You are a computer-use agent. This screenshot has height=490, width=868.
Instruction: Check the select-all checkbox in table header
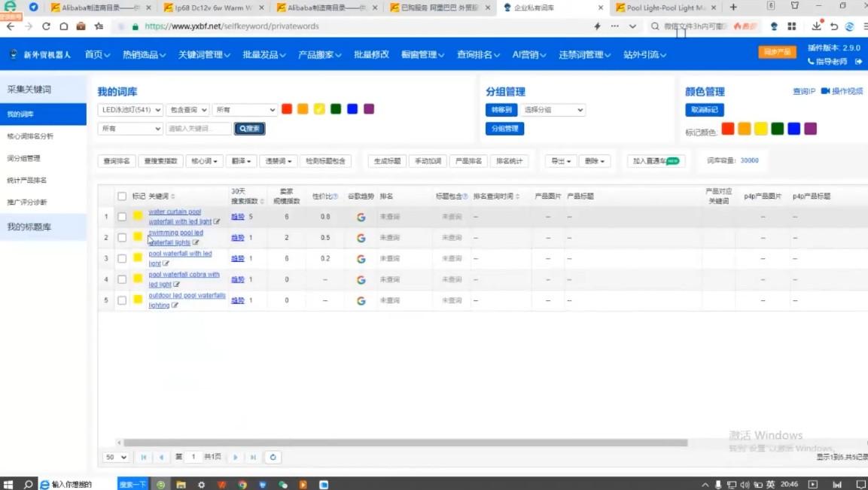point(122,196)
